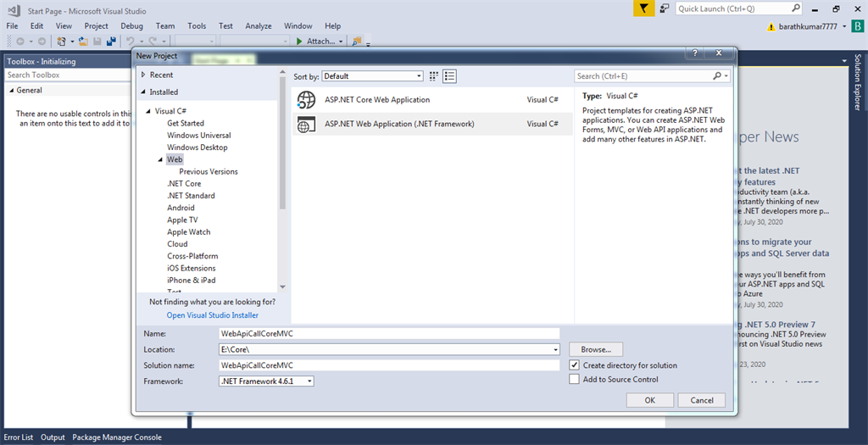This screenshot has height=445, width=868.
Task: Click the Send Feedback icon
Action: click(x=665, y=8)
